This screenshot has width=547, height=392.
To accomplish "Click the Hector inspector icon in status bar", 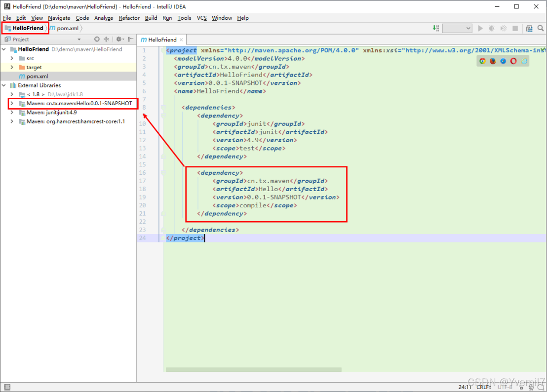I will [531, 387].
